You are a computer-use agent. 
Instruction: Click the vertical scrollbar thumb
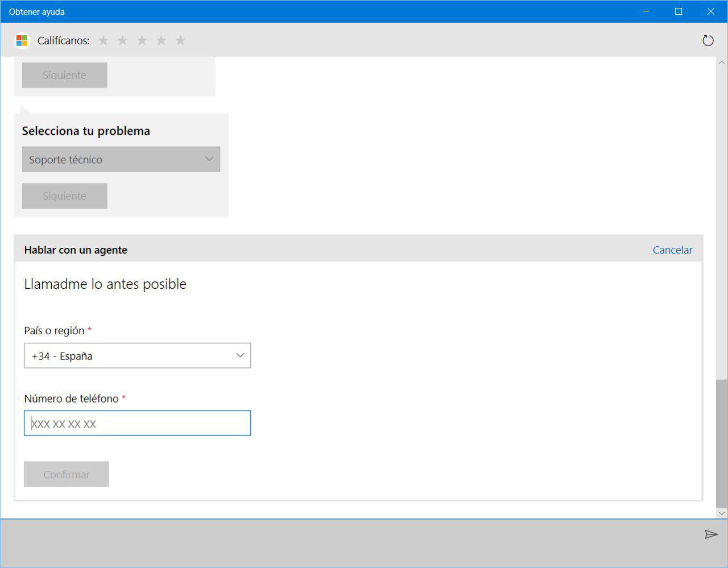pos(722,442)
